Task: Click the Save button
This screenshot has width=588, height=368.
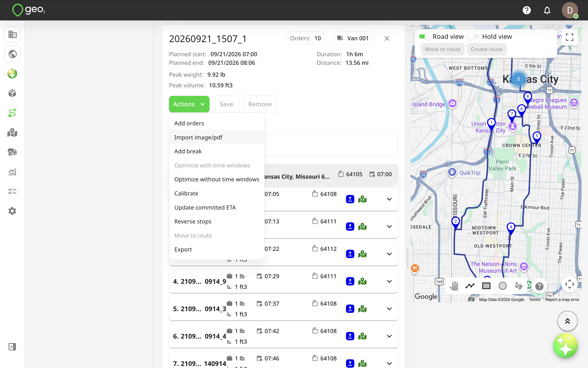Action: (226, 104)
